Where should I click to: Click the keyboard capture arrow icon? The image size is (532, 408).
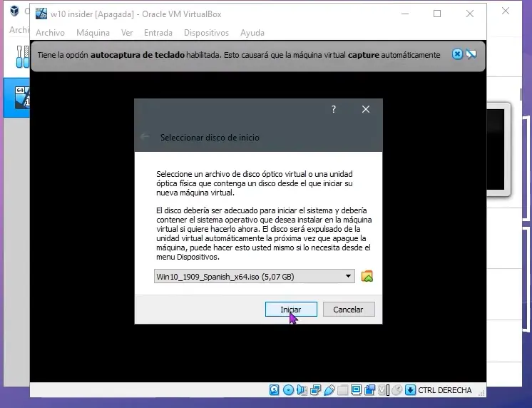[x=410, y=390]
